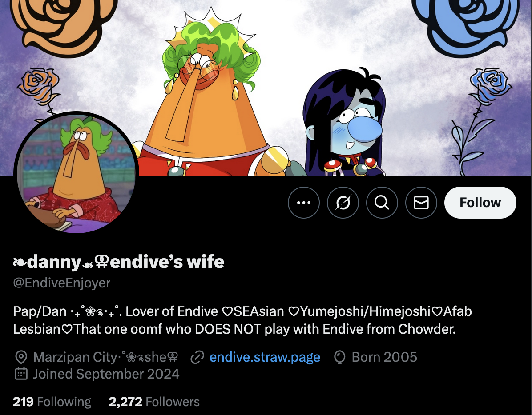The height and width of the screenshot is (415, 532).
Task: Click the calendar joined-date icon
Action: coord(21,374)
